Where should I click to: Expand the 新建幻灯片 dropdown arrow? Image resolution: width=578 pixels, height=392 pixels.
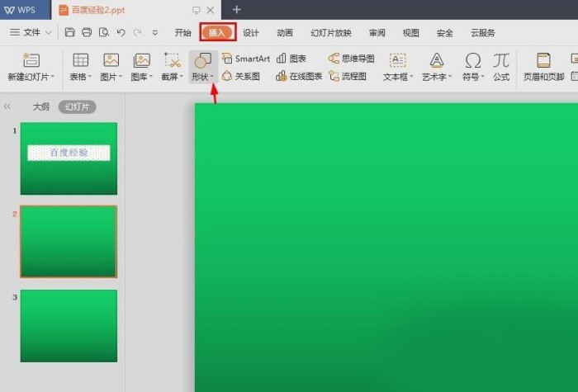click(53, 77)
